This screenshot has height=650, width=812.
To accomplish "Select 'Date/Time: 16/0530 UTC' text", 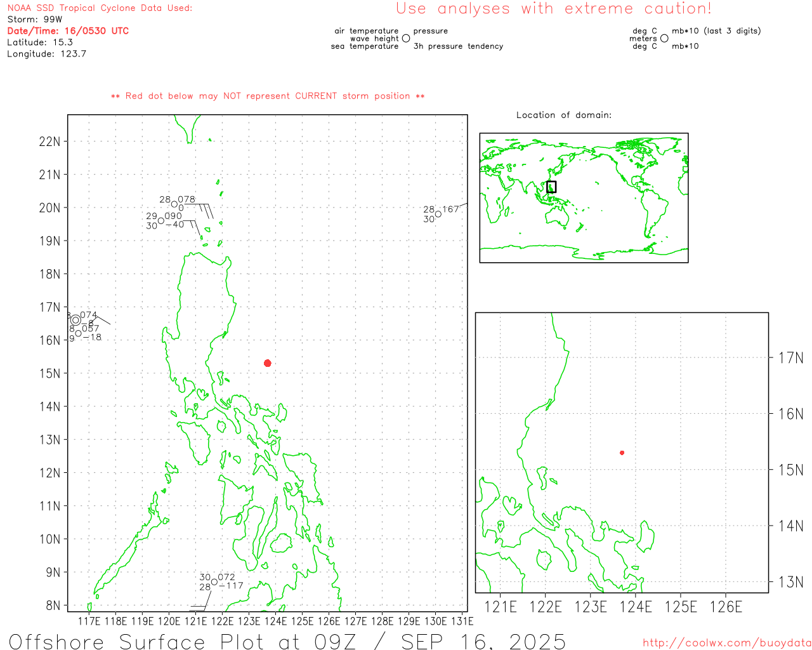I will pyautogui.click(x=68, y=30).
